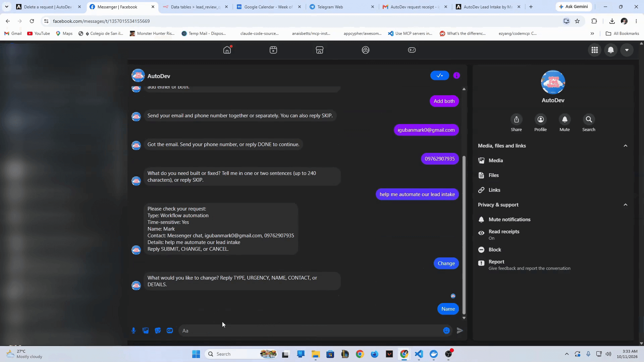This screenshot has width=644, height=362.
Task: Open a new browser tab with plus button
Action: pos(531,7)
